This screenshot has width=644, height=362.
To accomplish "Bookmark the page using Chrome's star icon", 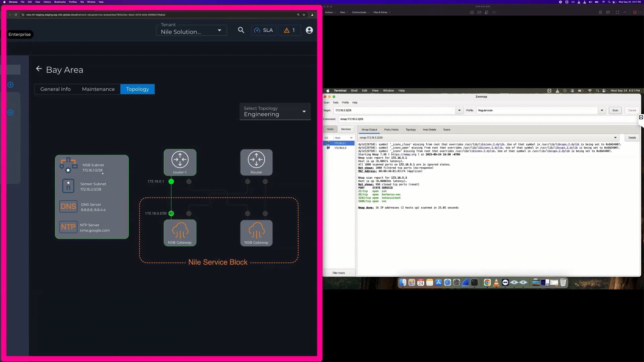I will point(304,15).
